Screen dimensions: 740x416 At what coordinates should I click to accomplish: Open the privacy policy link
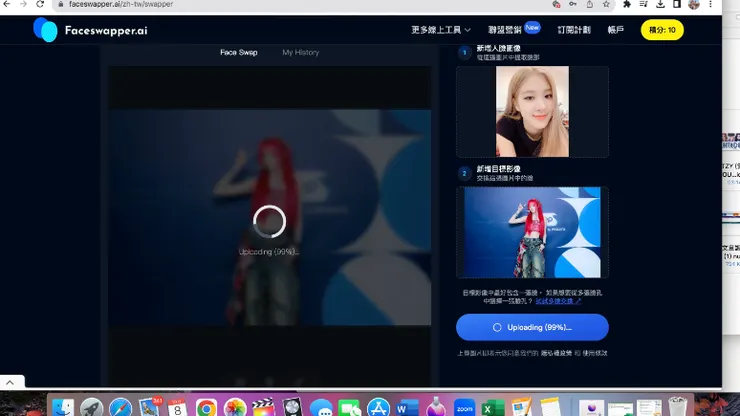(x=556, y=353)
